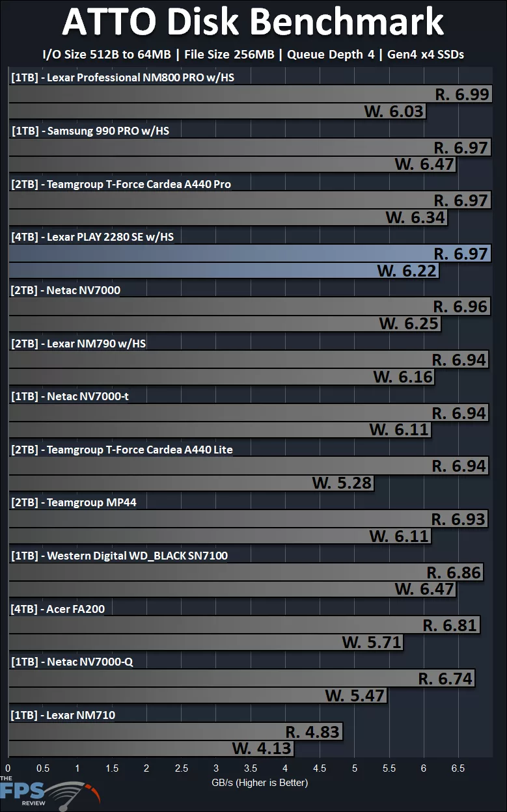Click the Netac NV7000-Q label
This screenshot has height=812, width=507.
pos(73,662)
